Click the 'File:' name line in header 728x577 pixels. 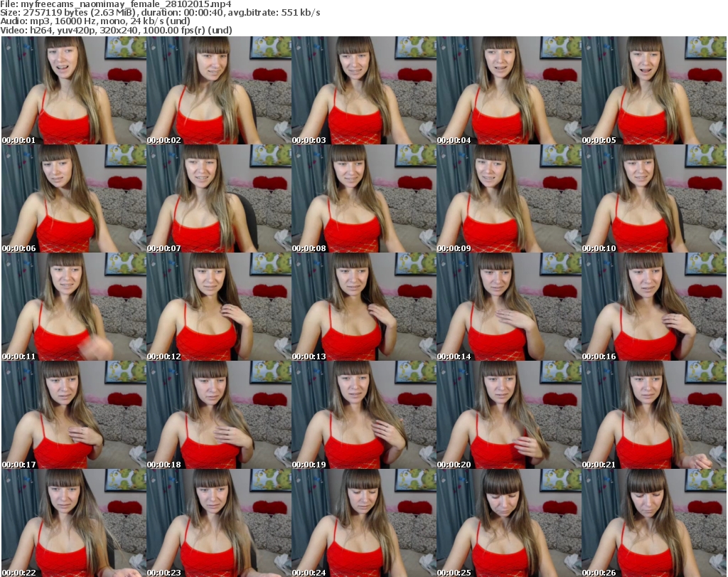[116, 4]
